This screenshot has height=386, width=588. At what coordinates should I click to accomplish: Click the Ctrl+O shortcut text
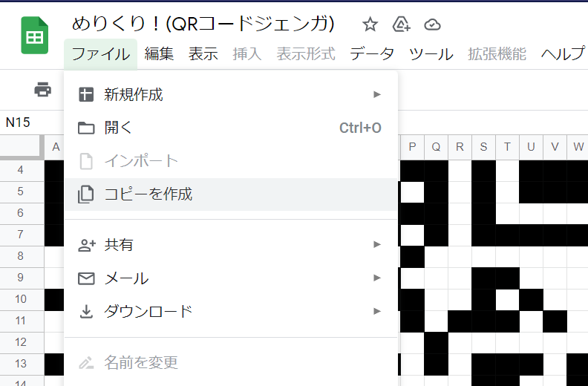click(360, 128)
